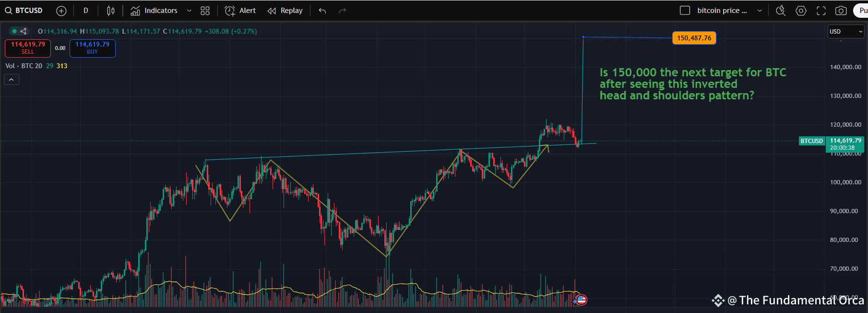
Task: Click the 120,000.00 price axis label
Action: (845, 125)
